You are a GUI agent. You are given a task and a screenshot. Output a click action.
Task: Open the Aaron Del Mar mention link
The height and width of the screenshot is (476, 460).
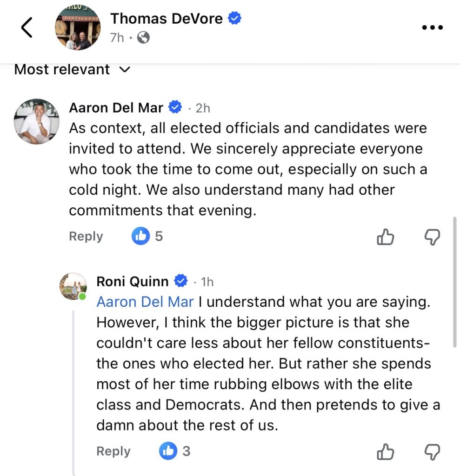tap(145, 302)
